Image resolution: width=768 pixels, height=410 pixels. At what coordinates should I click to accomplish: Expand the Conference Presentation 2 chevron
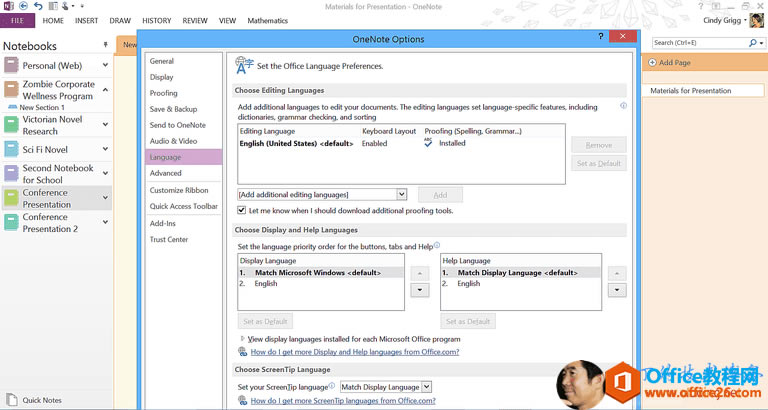coord(105,222)
